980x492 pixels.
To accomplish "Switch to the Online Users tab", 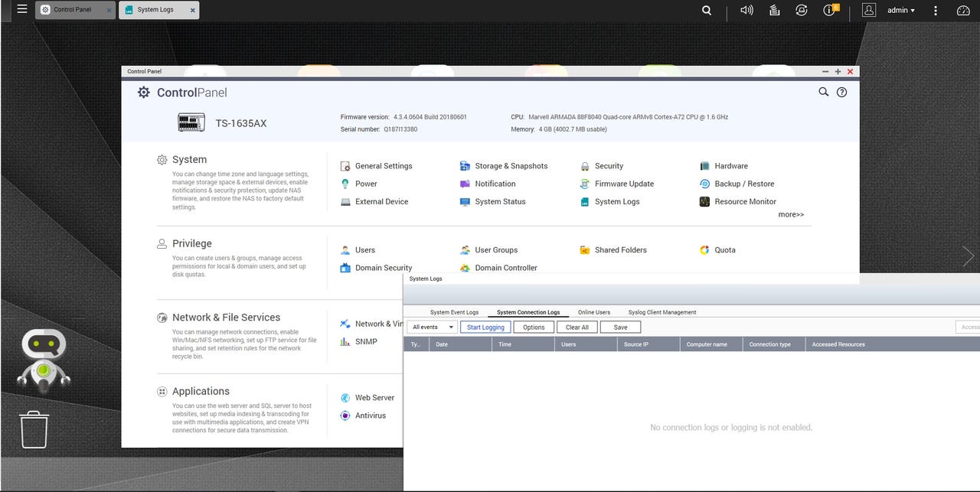I will [593, 312].
